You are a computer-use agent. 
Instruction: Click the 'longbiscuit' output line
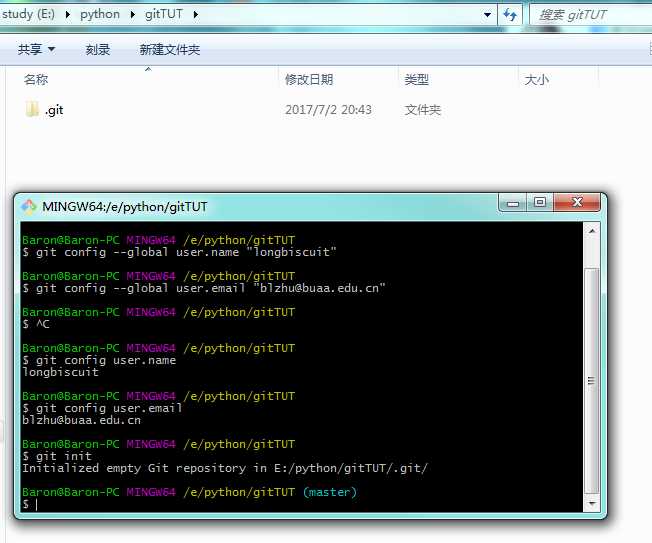click(61, 372)
